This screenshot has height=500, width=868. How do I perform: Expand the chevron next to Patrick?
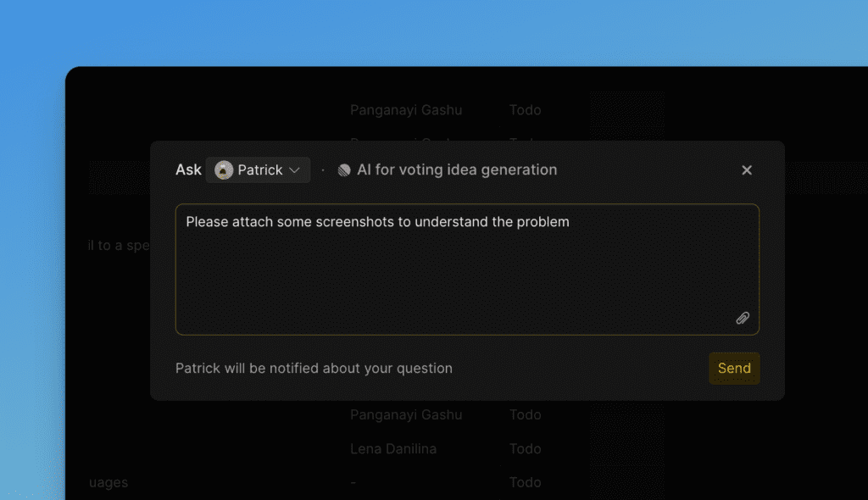click(x=295, y=170)
